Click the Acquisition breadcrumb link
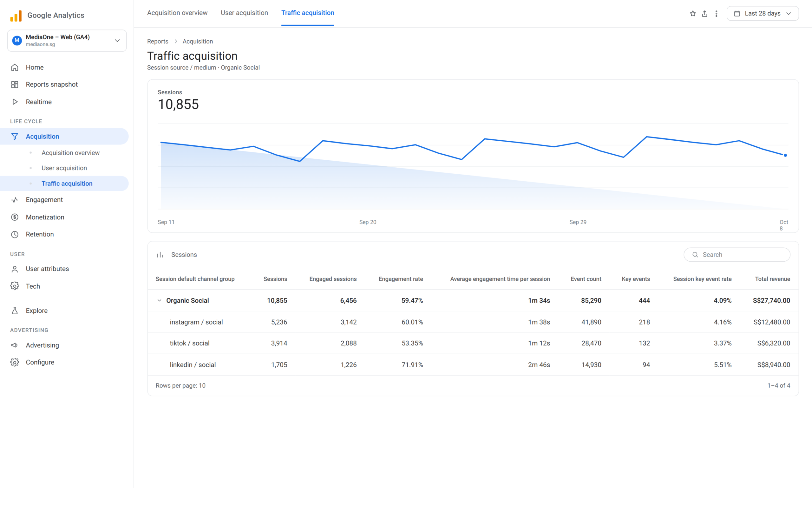Viewport: 812px width, 508px height. coord(198,41)
